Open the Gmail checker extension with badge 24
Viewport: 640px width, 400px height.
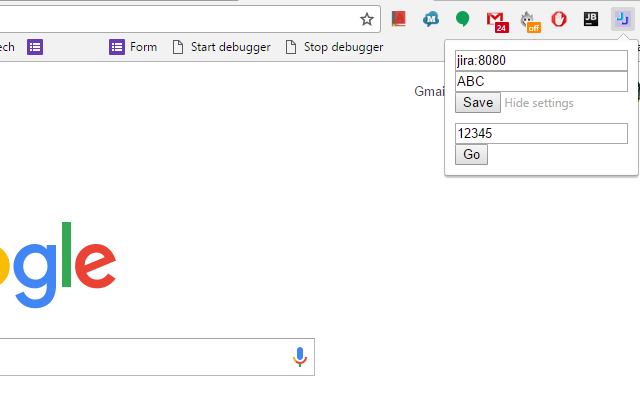[497, 22]
